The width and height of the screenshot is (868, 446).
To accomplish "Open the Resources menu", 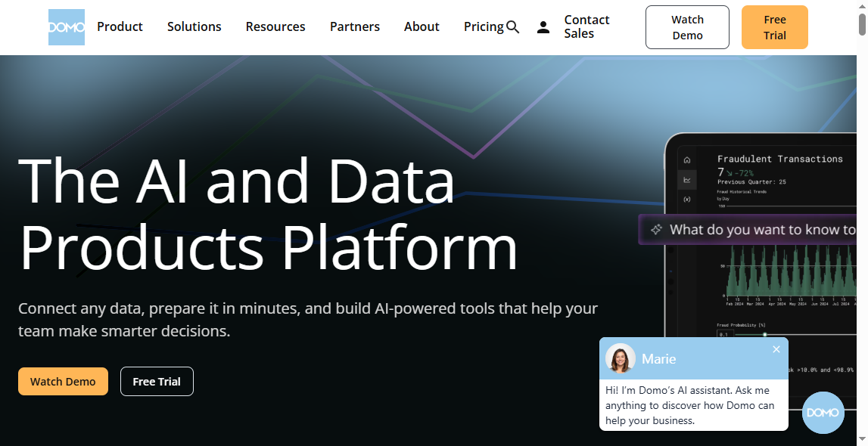I will tap(275, 26).
